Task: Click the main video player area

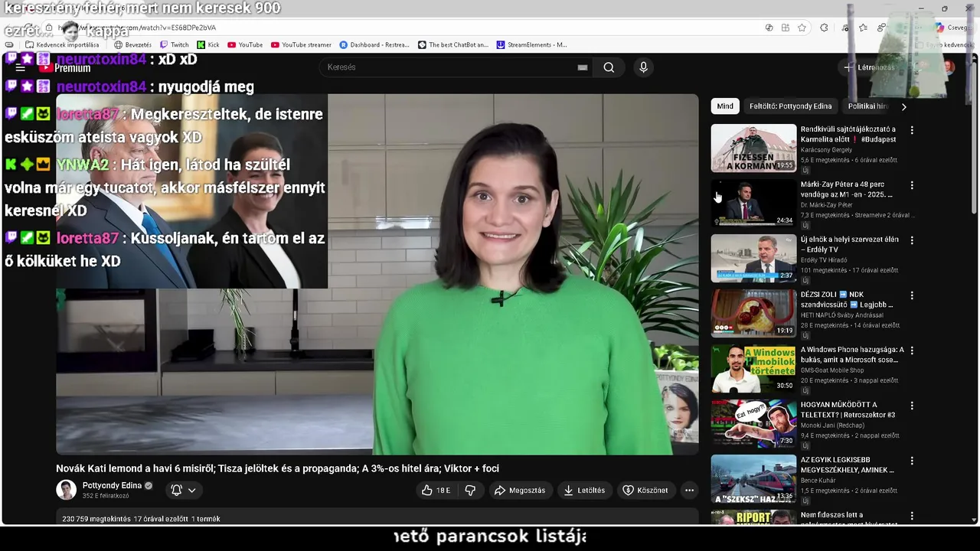Action: [x=377, y=274]
